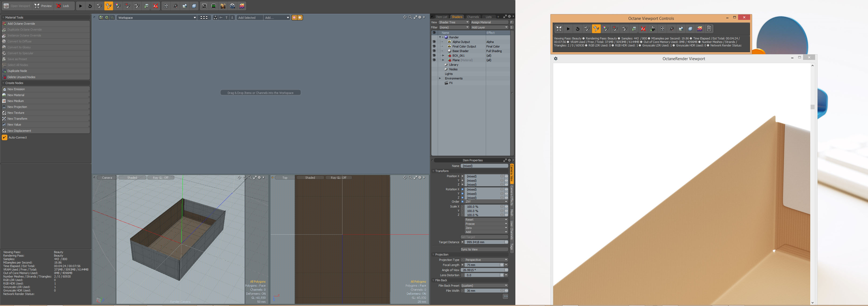Image resolution: width=868 pixels, height=306 pixels.
Task: Toggle the Auto-Connect checkbox
Action: pos(5,137)
